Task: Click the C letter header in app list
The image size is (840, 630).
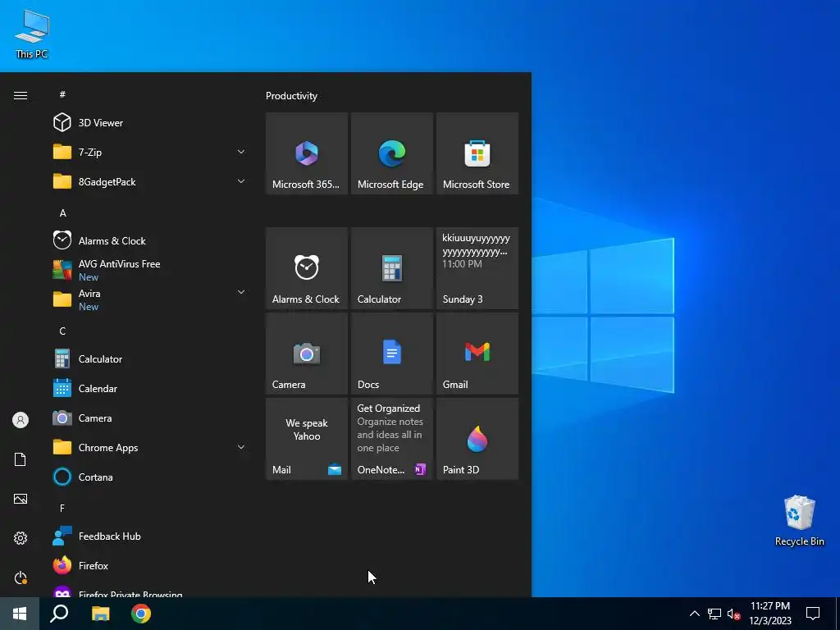Action: point(62,331)
